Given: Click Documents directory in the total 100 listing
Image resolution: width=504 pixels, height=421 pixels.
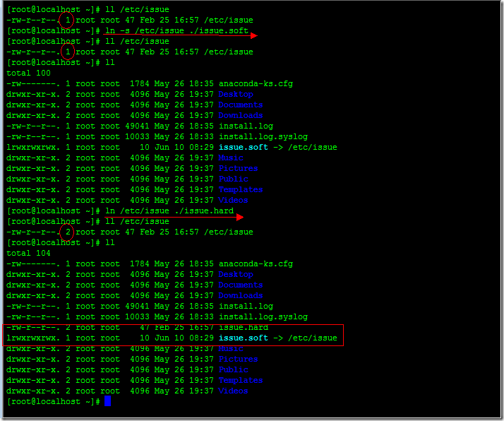Looking at the screenshot, I should (241, 105).
